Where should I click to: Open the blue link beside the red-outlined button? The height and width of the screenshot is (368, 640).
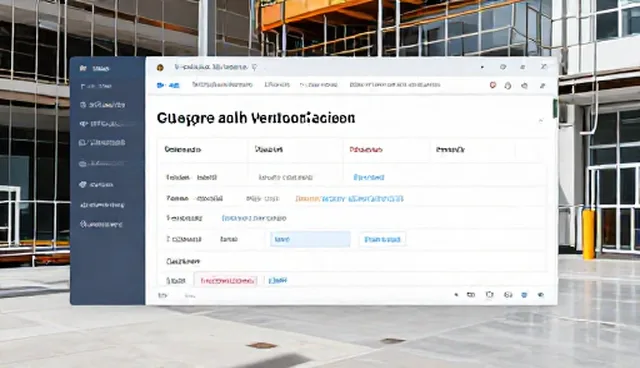click(x=278, y=280)
